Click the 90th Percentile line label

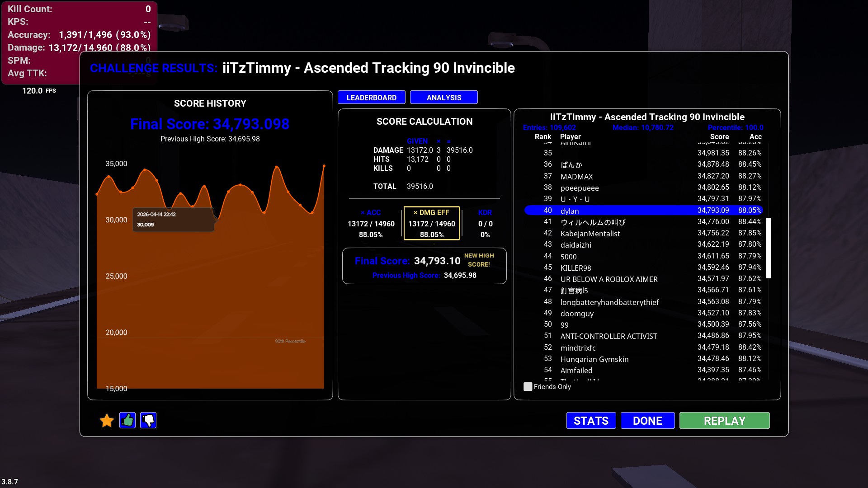coord(290,341)
